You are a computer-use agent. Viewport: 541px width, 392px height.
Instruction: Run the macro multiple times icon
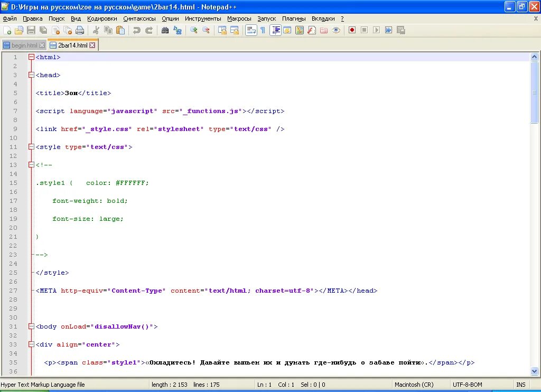(x=388, y=30)
